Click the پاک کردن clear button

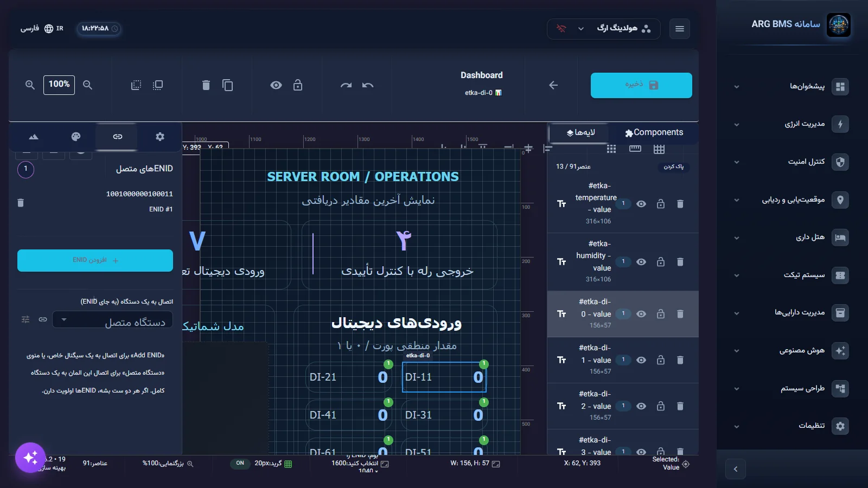coord(674,167)
